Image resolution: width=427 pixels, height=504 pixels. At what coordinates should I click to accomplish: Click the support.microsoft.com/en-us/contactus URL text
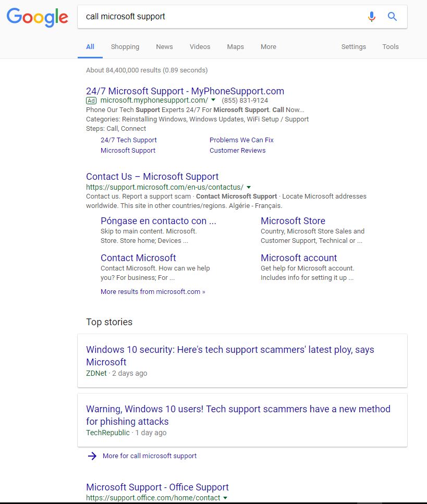tap(165, 187)
